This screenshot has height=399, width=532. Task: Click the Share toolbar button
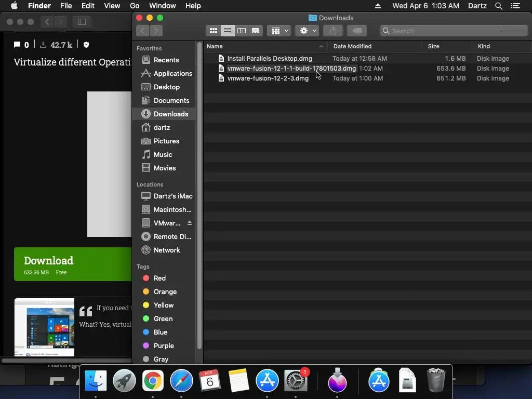333,31
